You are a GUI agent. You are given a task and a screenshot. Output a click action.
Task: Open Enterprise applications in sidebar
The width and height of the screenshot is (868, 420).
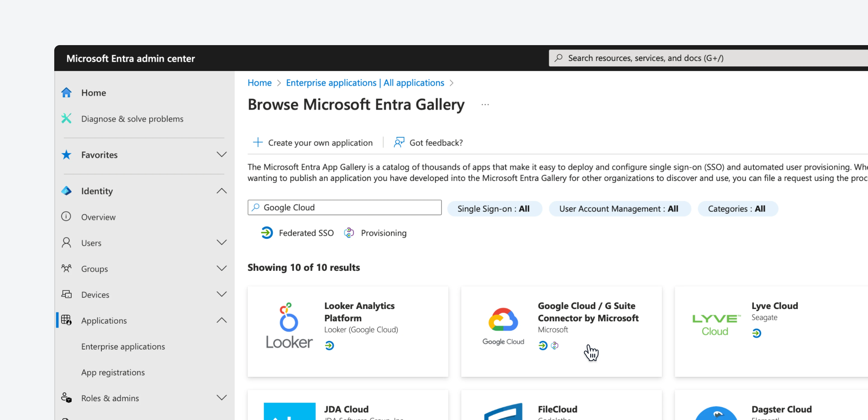click(123, 346)
